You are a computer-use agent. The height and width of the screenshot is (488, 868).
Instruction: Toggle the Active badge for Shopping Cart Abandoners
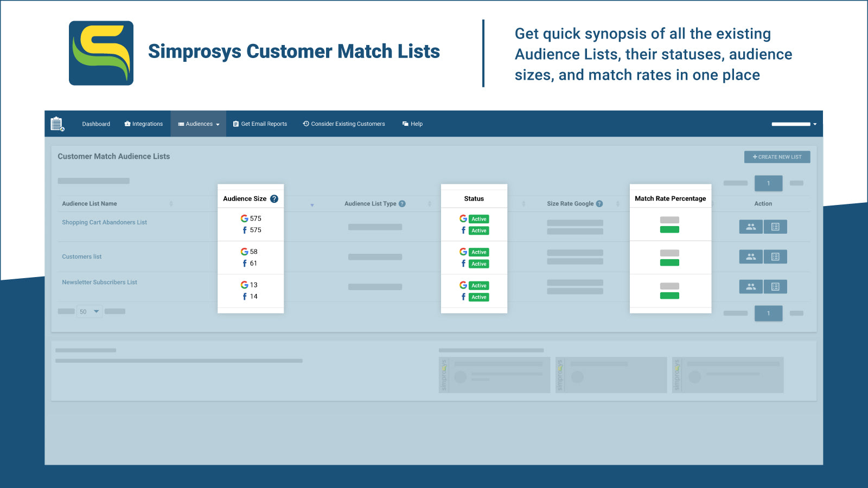[478, 219]
